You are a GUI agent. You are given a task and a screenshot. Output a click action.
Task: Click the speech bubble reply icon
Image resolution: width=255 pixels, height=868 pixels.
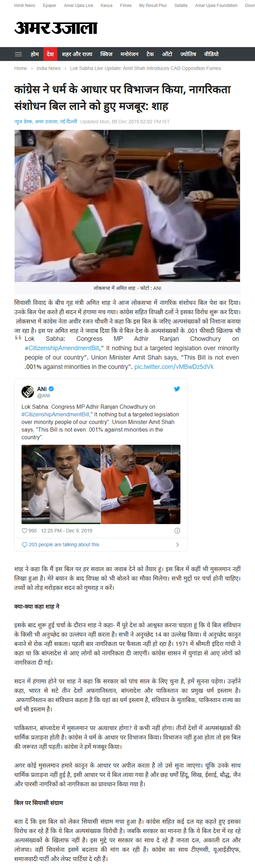coord(25,544)
